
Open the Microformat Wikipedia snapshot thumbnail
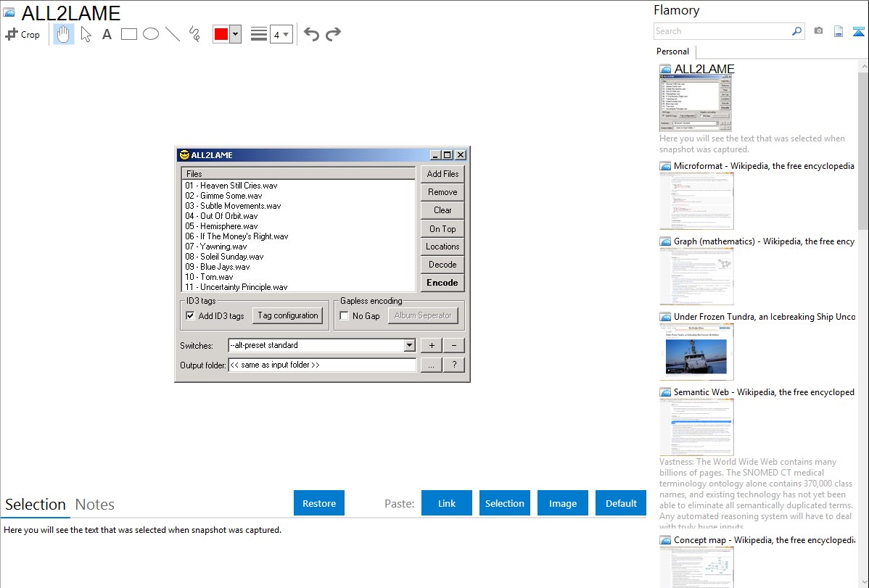point(696,201)
